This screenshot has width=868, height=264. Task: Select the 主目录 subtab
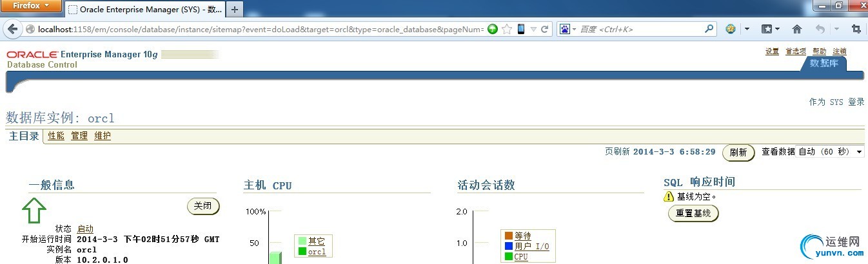[24, 136]
